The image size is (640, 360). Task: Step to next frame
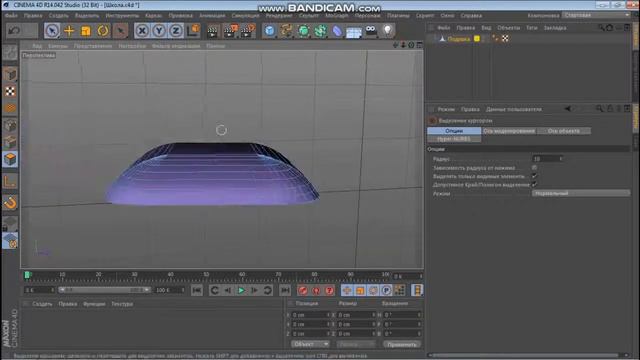pyautogui.click(x=254, y=290)
